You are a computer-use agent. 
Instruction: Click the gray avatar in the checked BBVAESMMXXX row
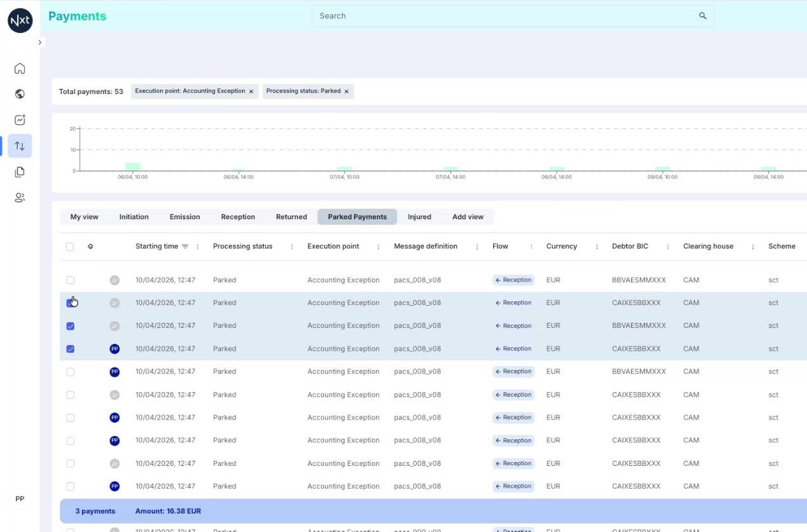(114, 326)
